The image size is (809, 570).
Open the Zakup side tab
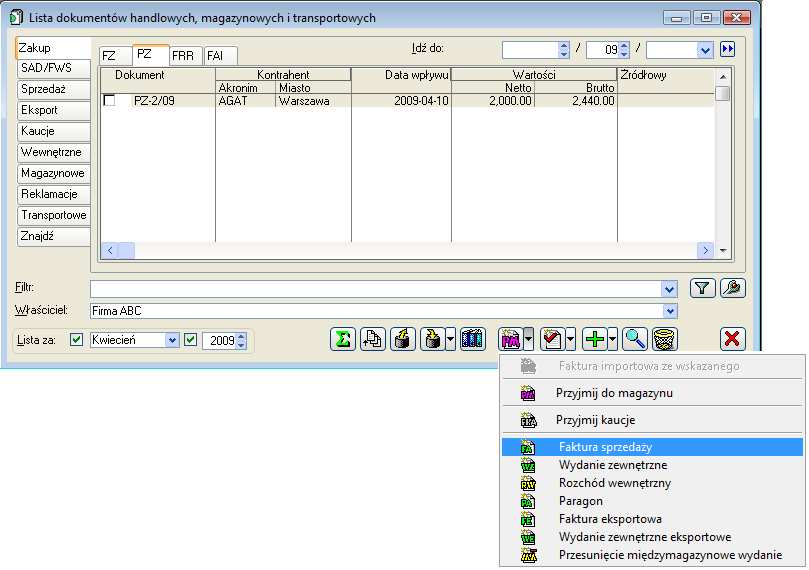tap(53, 48)
